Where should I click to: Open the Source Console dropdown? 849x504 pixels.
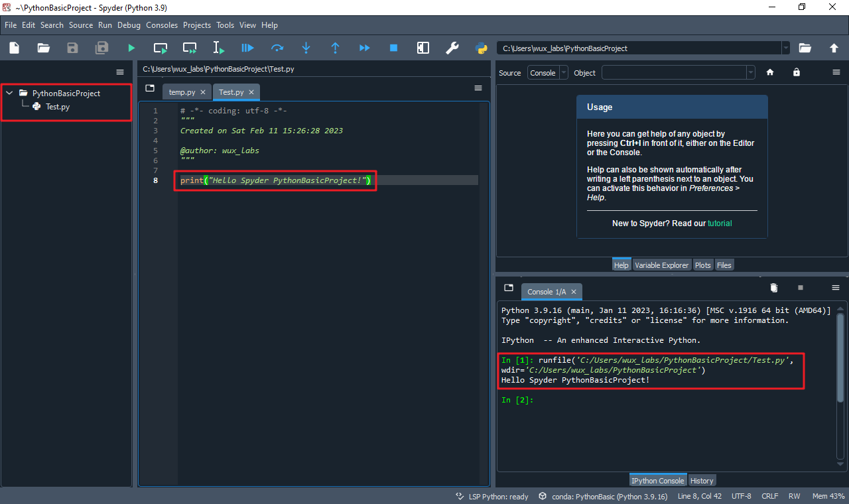[548, 73]
